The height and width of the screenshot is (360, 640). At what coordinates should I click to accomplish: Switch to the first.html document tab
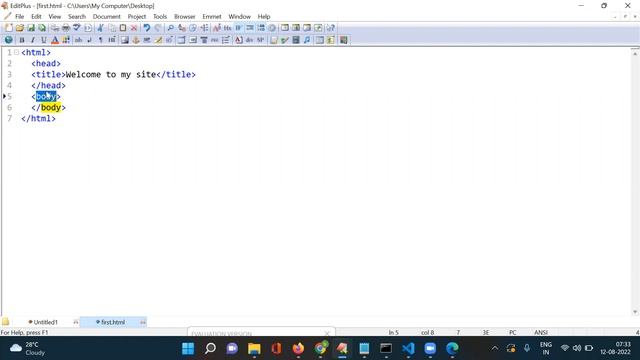[x=113, y=322]
